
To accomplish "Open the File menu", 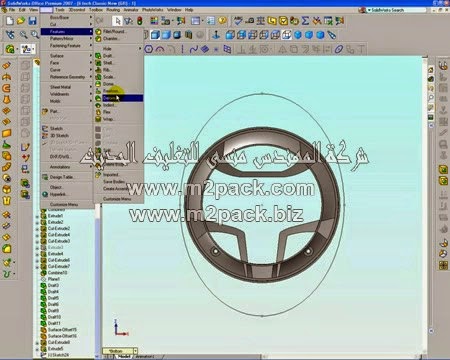I will [x=12, y=10].
